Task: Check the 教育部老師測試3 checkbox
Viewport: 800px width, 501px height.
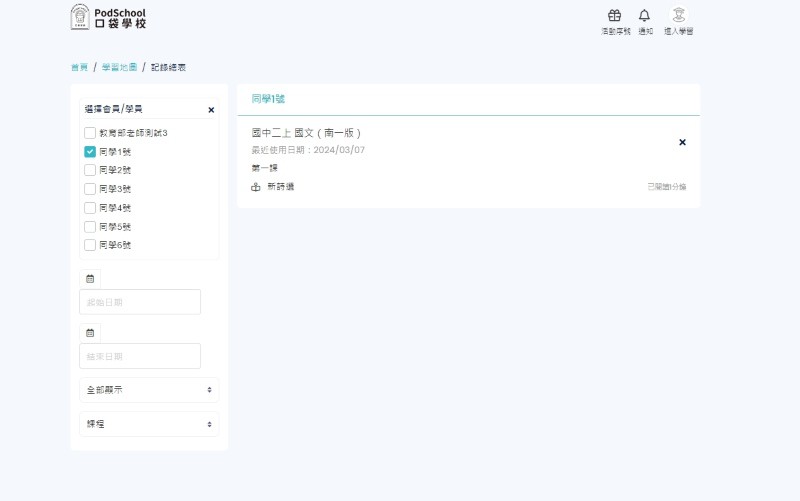Action: coord(90,133)
